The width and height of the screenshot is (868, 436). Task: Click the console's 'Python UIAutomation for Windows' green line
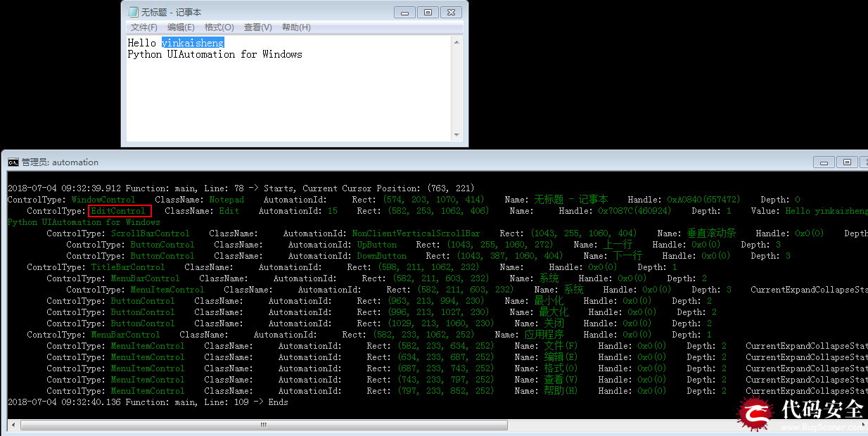point(84,222)
